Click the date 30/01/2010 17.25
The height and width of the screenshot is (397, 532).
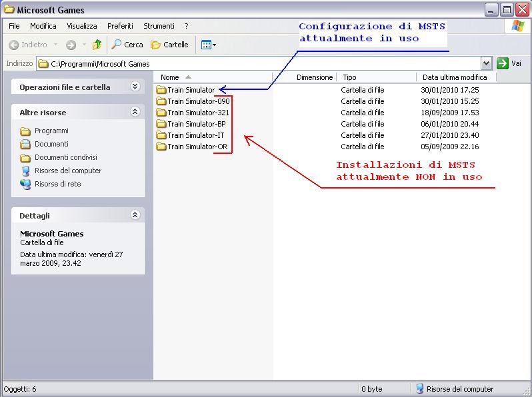click(450, 90)
